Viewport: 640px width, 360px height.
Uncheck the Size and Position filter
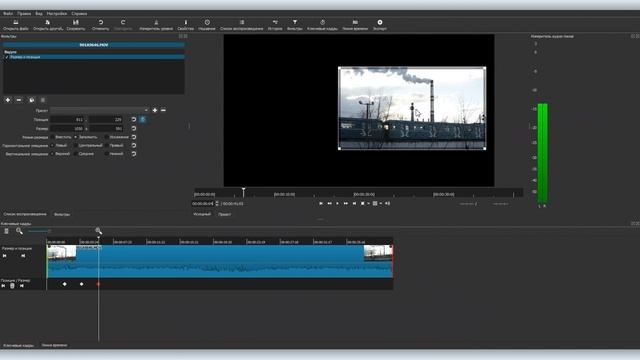pos(7,57)
